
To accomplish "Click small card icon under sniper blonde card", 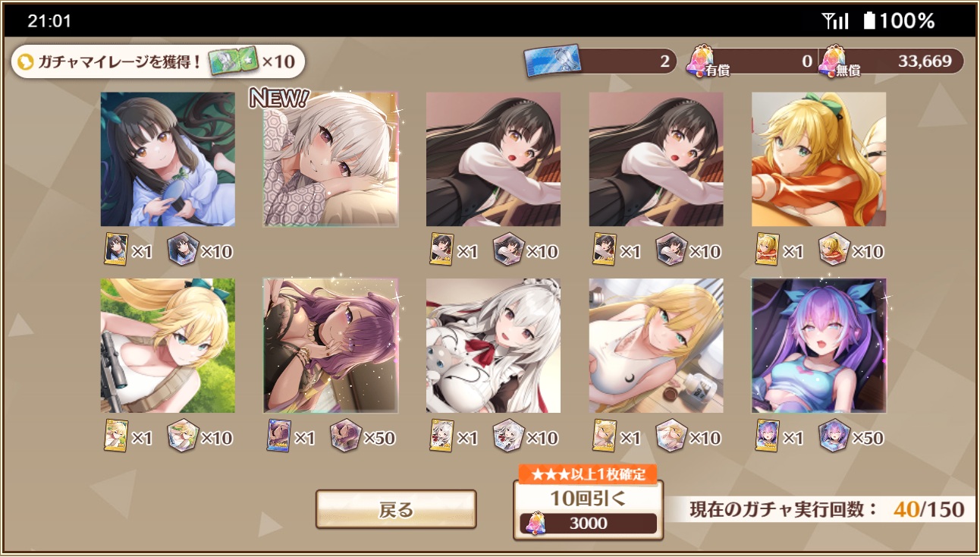I will pos(116,436).
